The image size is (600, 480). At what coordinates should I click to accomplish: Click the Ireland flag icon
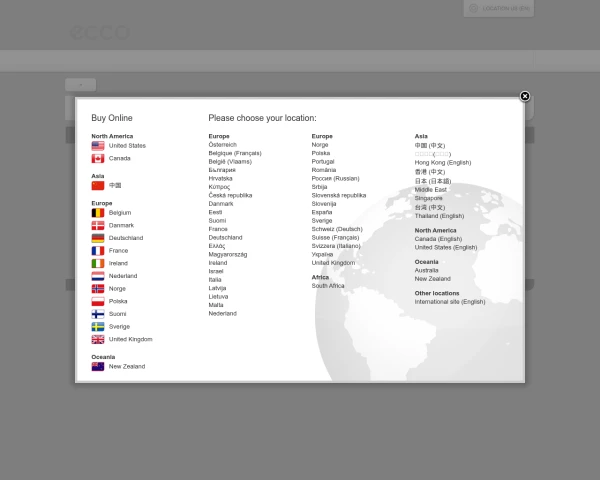pos(98,263)
